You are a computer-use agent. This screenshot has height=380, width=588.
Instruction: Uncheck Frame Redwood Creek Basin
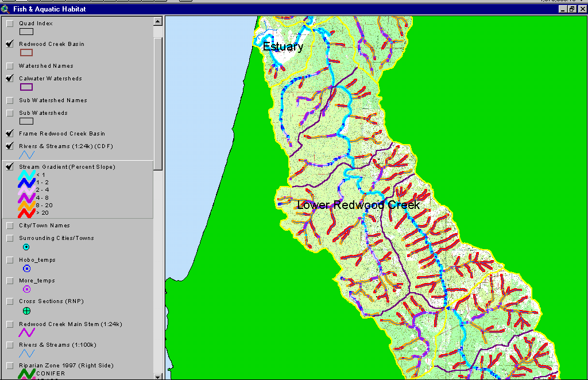pos(10,134)
